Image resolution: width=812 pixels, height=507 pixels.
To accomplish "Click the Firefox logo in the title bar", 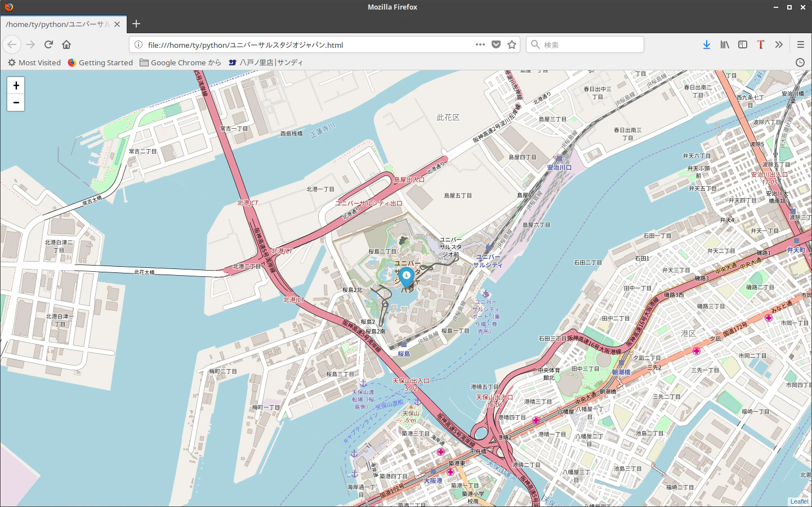I will (8, 7).
